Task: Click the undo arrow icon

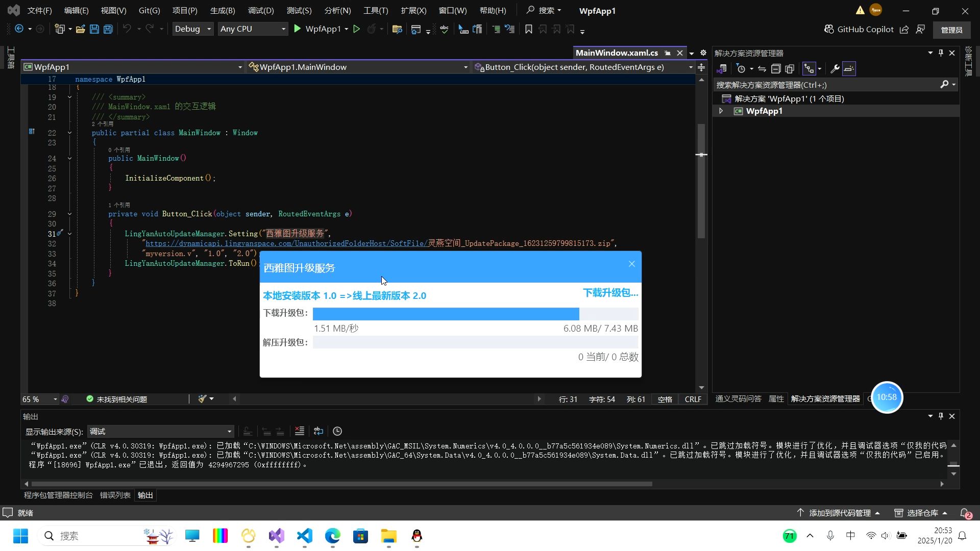Action: point(127,29)
